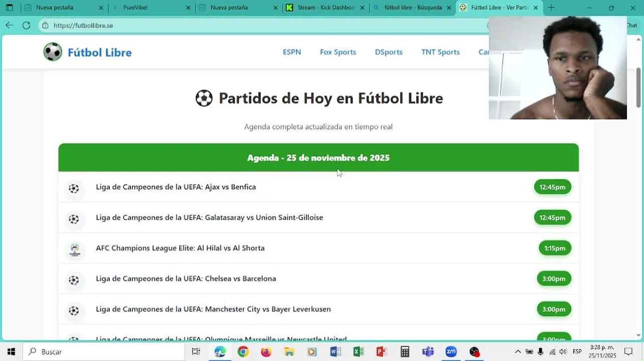Open the Fox Sports channel link
This screenshot has width=644, height=361.
coord(338,52)
